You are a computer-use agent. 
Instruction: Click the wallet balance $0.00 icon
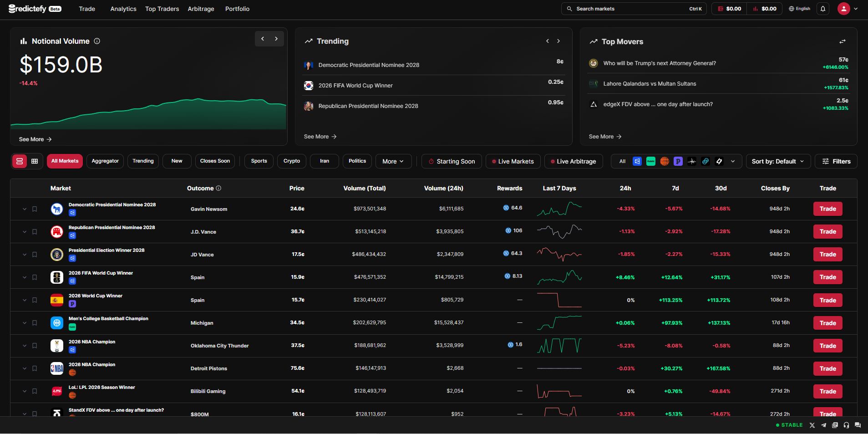click(729, 9)
